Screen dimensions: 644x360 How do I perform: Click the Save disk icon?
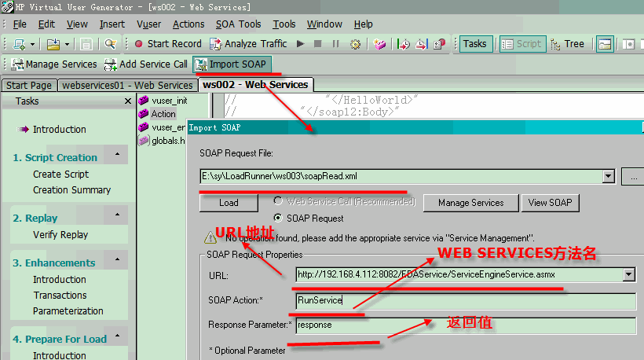(x=86, y=44)
